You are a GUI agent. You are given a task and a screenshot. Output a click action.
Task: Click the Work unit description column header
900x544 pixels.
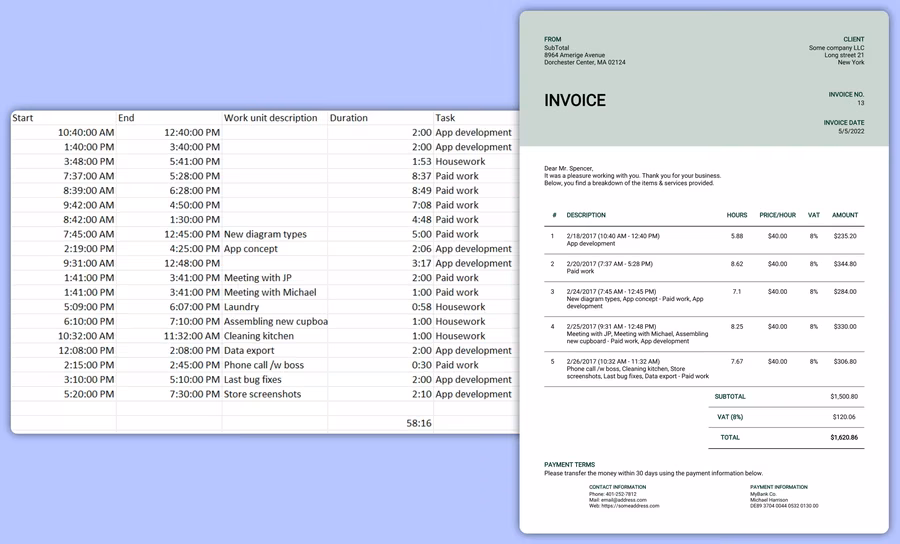tap(275, 118)
